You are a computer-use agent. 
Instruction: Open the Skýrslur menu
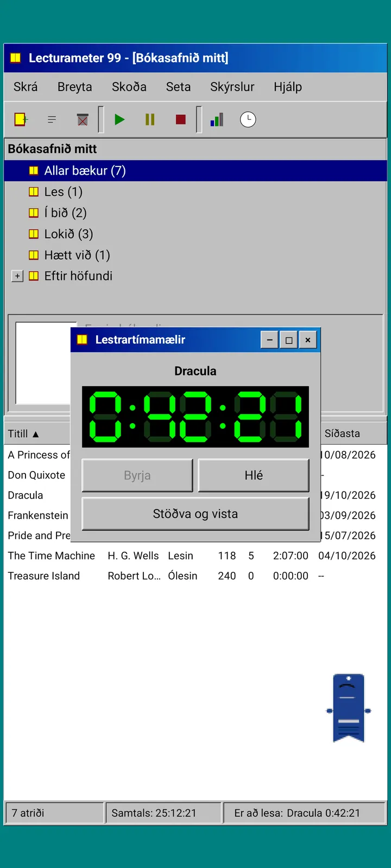point(232,87)
